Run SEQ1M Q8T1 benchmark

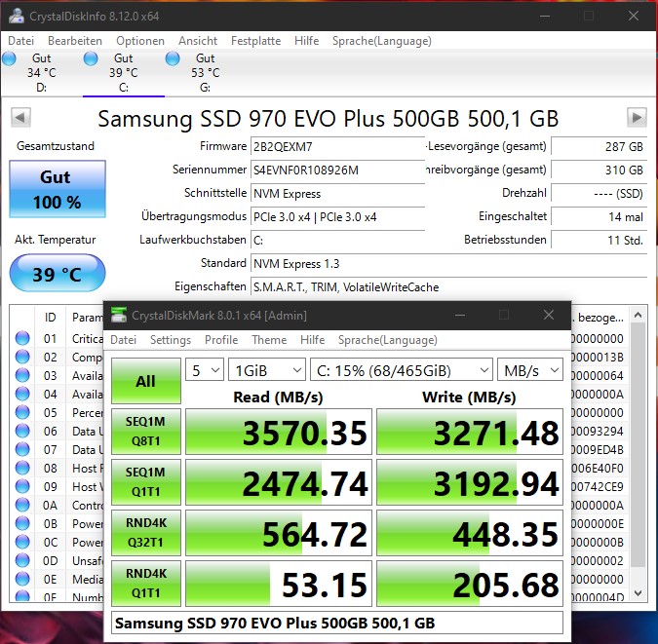146,432
